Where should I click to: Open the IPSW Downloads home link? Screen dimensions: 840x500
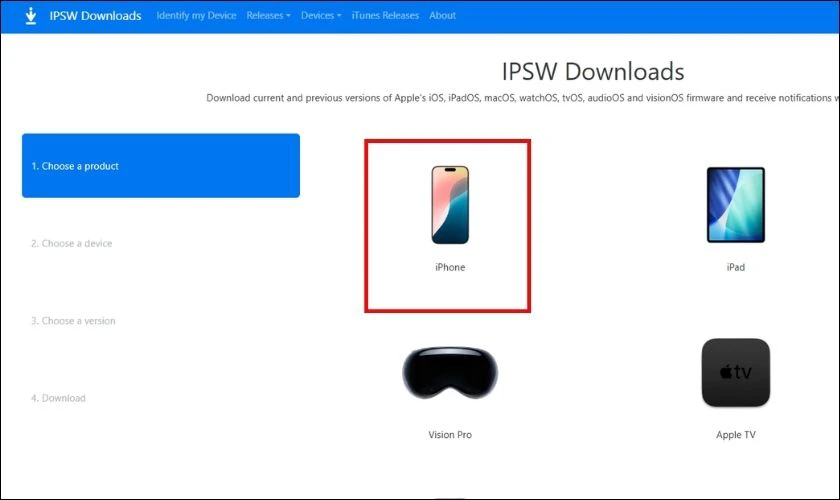coord(95,16)
